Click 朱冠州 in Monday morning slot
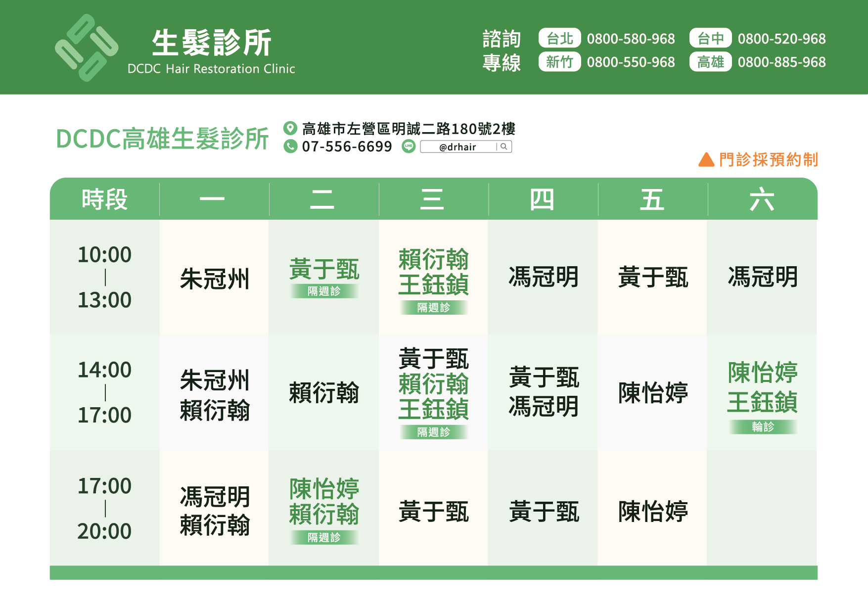868x614 pixels. coord(215,279)
